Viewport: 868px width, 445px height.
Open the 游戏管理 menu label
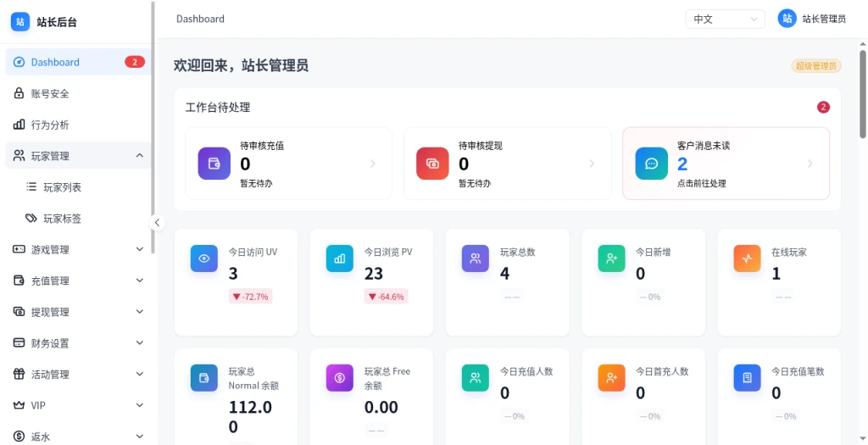coord(50,249)
